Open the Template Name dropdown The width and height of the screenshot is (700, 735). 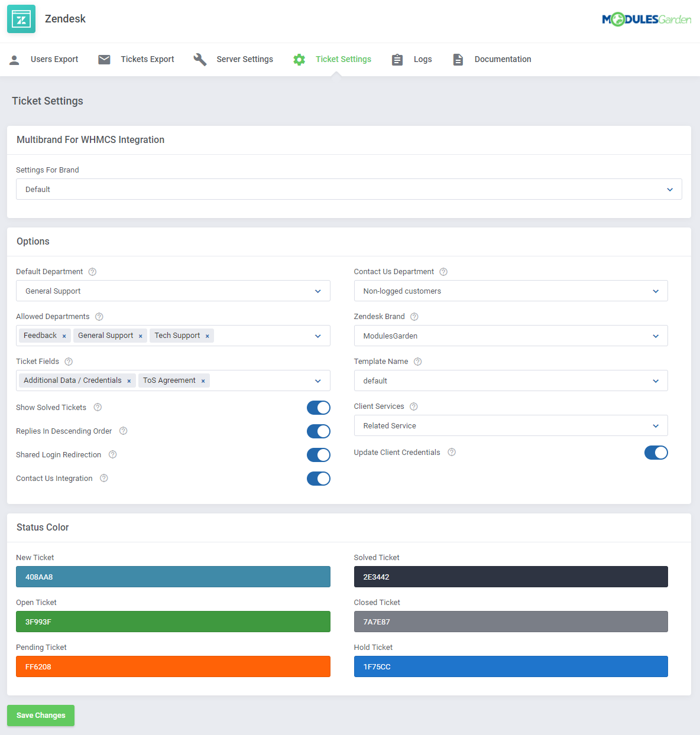[511, 380]
